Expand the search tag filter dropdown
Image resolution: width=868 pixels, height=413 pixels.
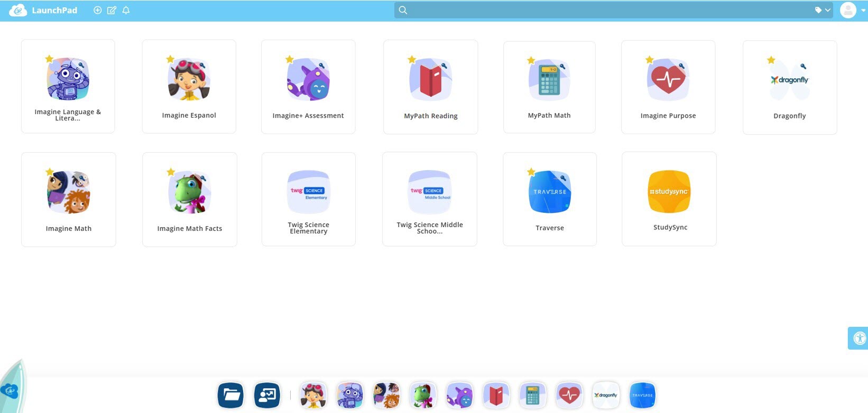tap(823, 10)
